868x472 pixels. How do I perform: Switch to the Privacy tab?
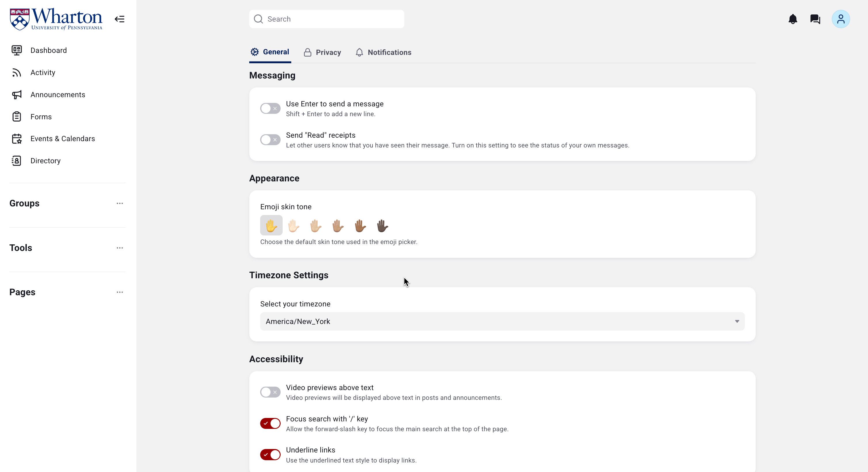pyautogui.click(x=322, y=53)
